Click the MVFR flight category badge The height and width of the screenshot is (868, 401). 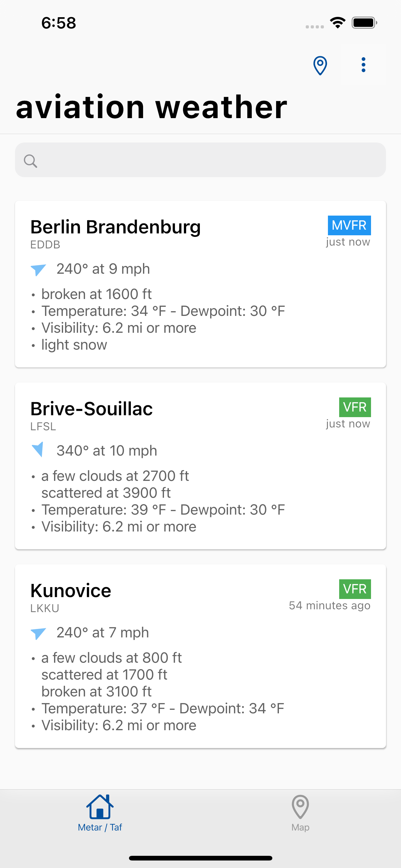349,225
